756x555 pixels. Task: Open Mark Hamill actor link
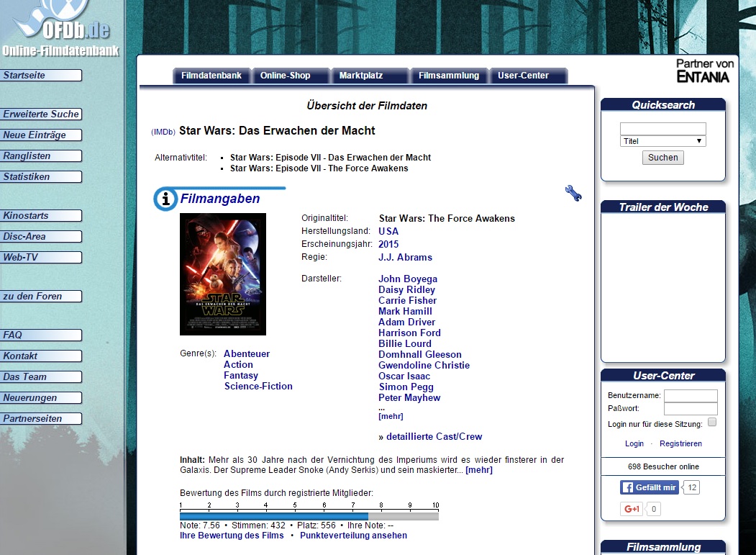[x=406, y=311]
